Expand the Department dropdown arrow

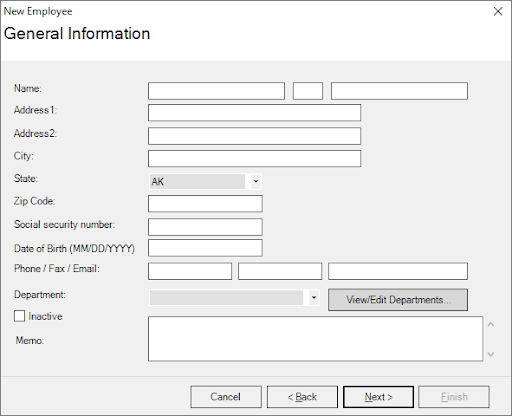[314, 297]
